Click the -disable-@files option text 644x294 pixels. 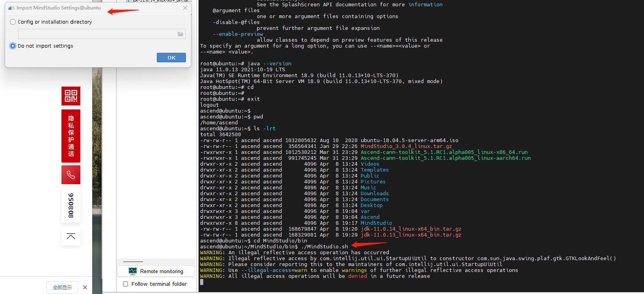236,22
